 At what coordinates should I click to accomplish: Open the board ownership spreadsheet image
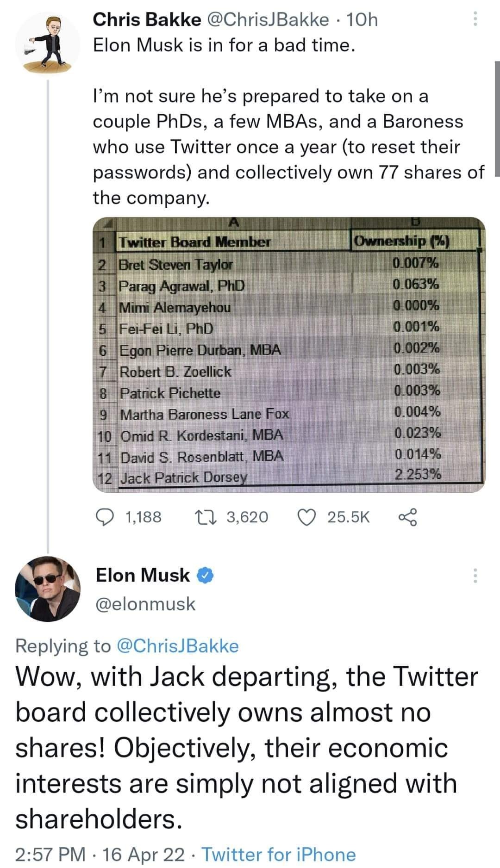pos(289,354)
